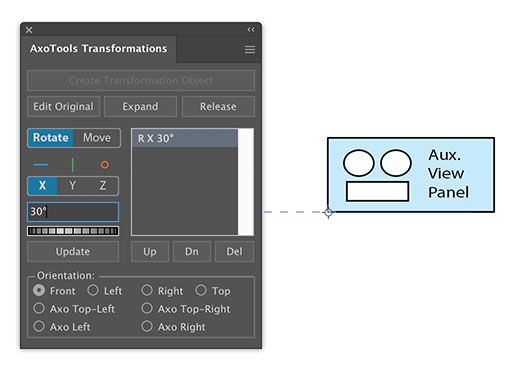Click the blue horizontal axis line icon
518x372 pixels.
click(41, 165)
